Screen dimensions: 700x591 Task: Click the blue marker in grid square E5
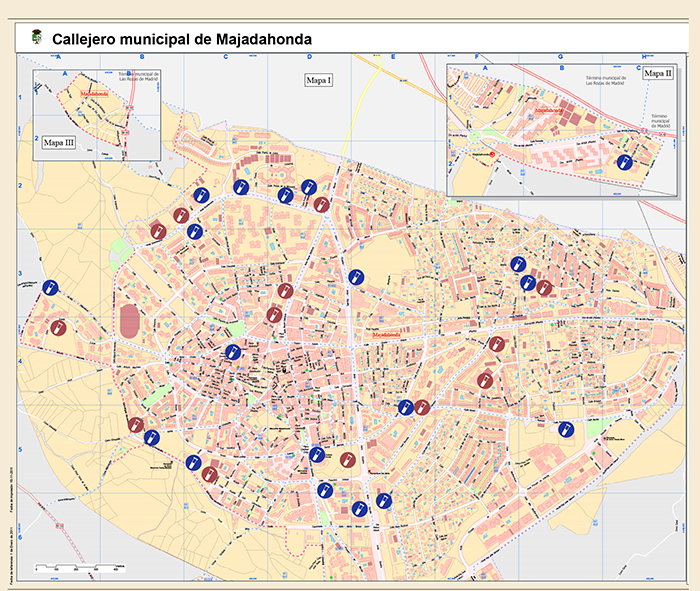[406, 407]
